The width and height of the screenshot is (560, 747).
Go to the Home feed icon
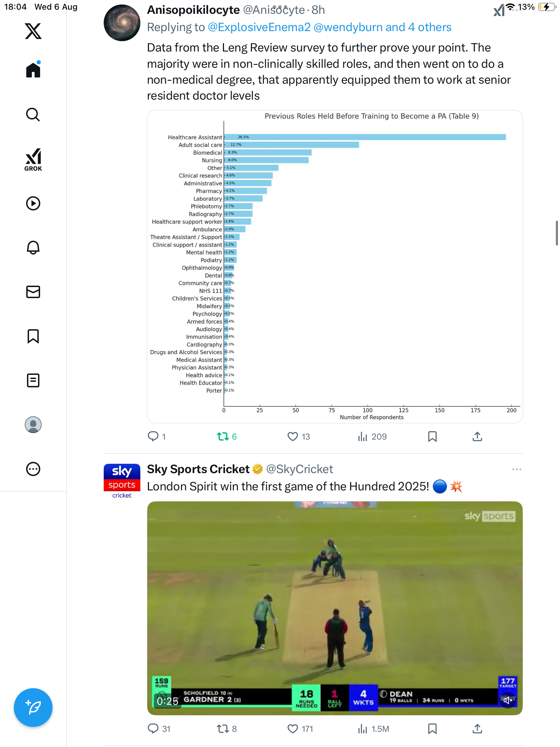(33, 70)
